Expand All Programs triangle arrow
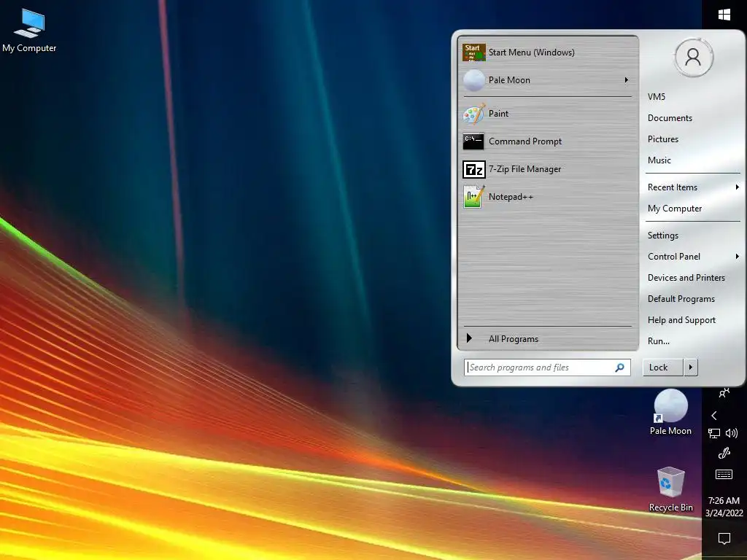Viewport: 747px width, 560px height. [x=469, y=338]
